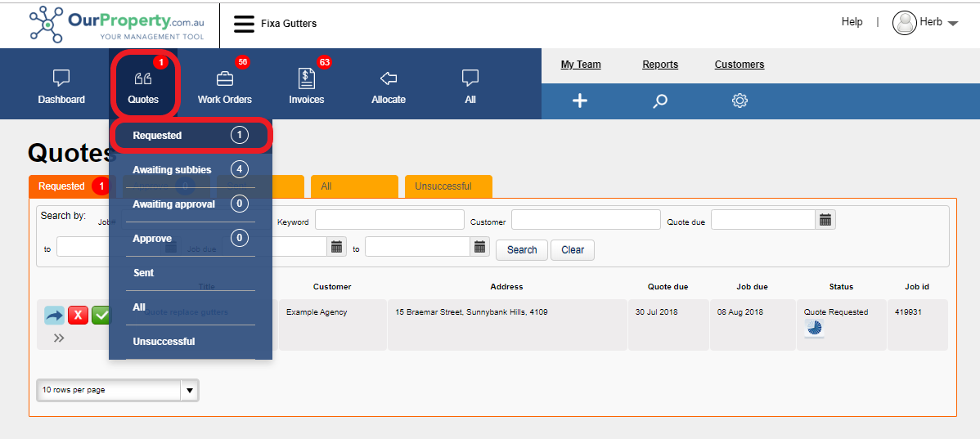Select Awaiting approval menu entry
Screen dimensions: 980x439
click(x=191, y=204)
